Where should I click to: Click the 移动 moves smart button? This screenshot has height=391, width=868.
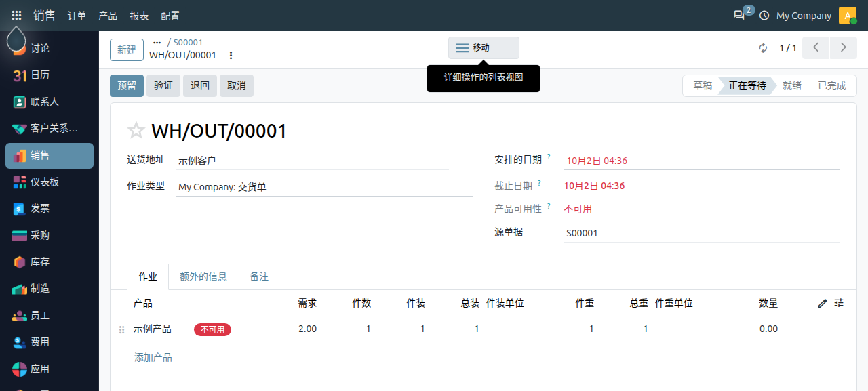[x=484, y=47]
